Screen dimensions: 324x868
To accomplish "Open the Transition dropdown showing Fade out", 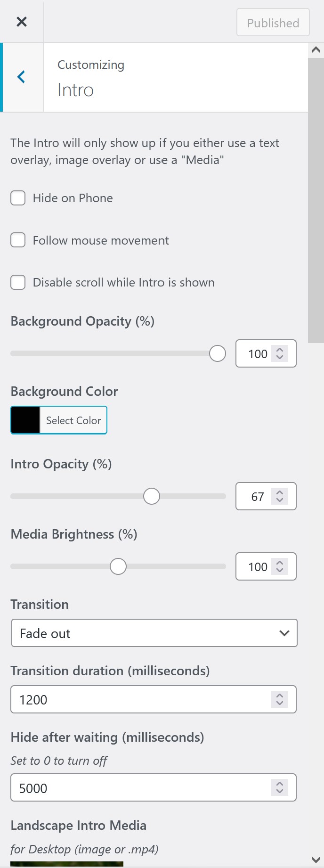I will 154,633.
